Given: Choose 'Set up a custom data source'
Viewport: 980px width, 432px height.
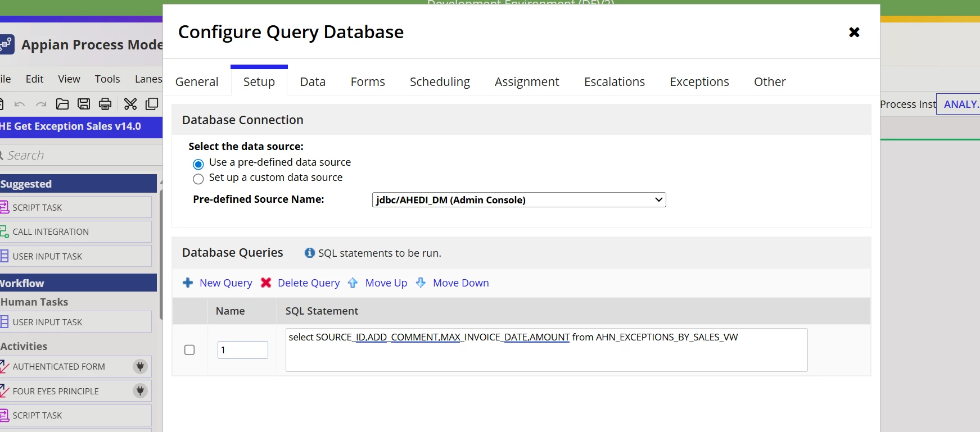Looking at the screenshot, I should 198,179.
